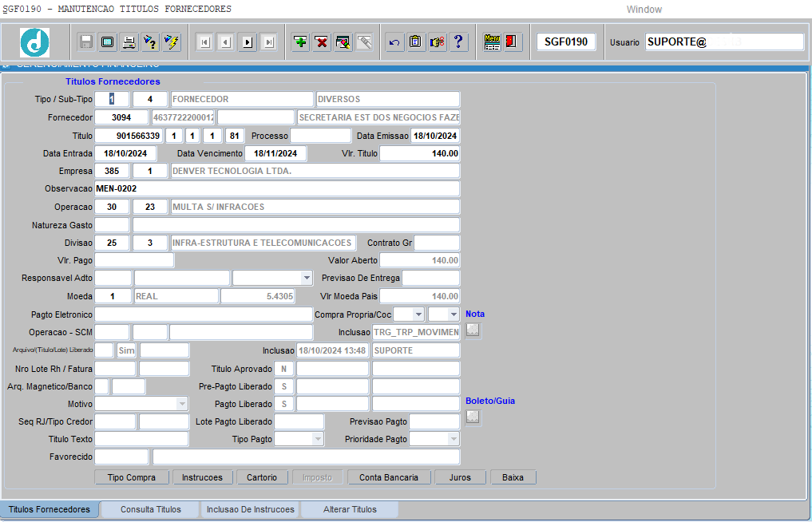Click the greyed-out eraser toolbar icon
Image resolution: width=812 pixels, height=522 pixels.
click(364, 42)
